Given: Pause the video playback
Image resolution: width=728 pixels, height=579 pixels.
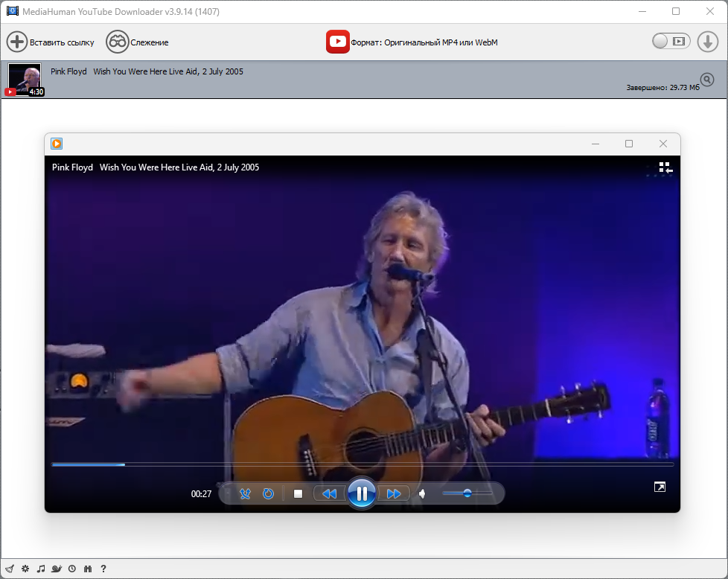Looking at the screenshot, I should pyautogui.click(x=362, y=493).
